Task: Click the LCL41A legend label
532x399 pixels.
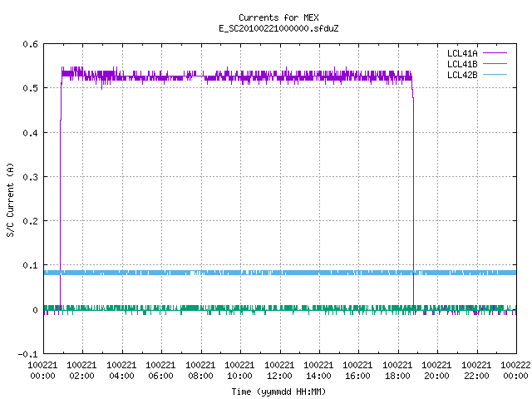Action: tap(462, 53)
